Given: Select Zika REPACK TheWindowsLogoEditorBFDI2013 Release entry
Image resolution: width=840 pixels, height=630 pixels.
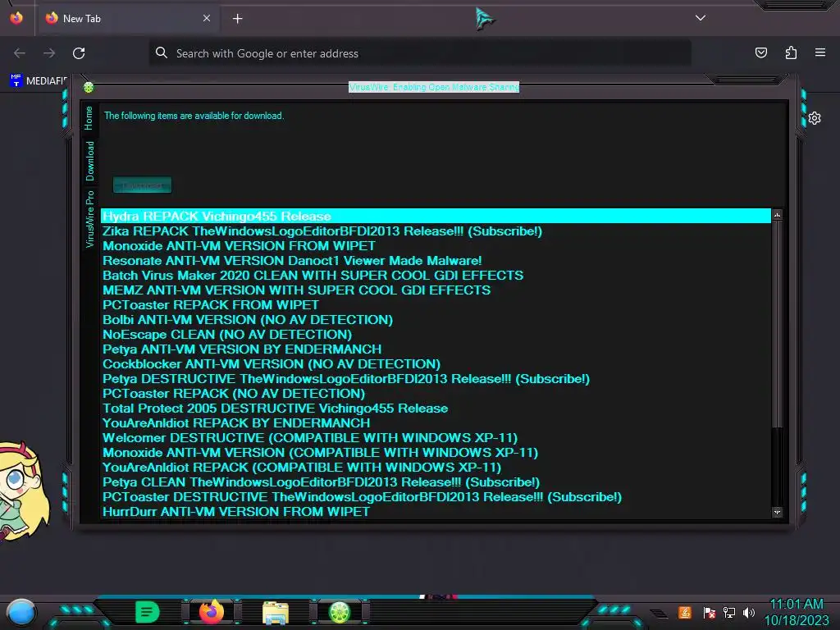Looking at the screenshot, I should [x=436, y=231].
